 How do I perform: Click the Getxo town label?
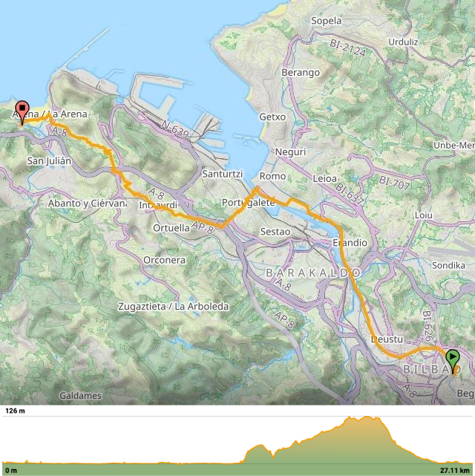pos(272,117)
